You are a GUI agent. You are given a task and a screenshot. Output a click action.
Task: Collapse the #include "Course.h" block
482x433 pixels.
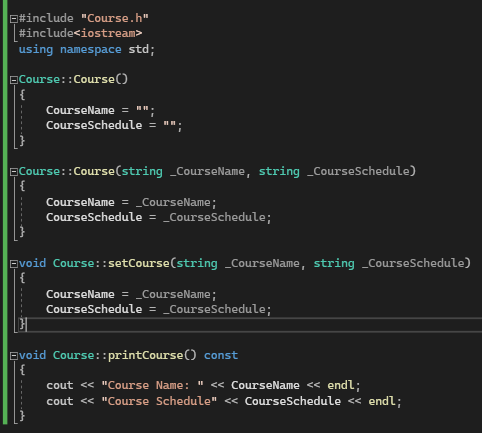14,19
